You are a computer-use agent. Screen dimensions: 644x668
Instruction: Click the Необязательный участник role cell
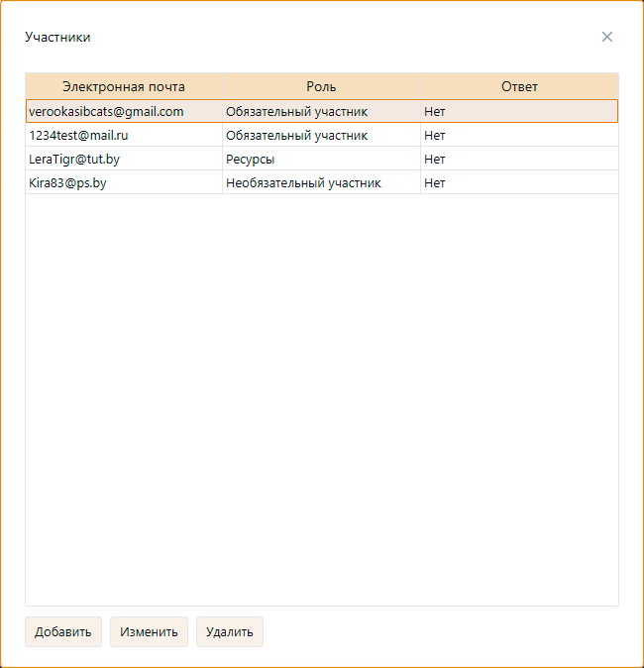[x=303, y=182]
